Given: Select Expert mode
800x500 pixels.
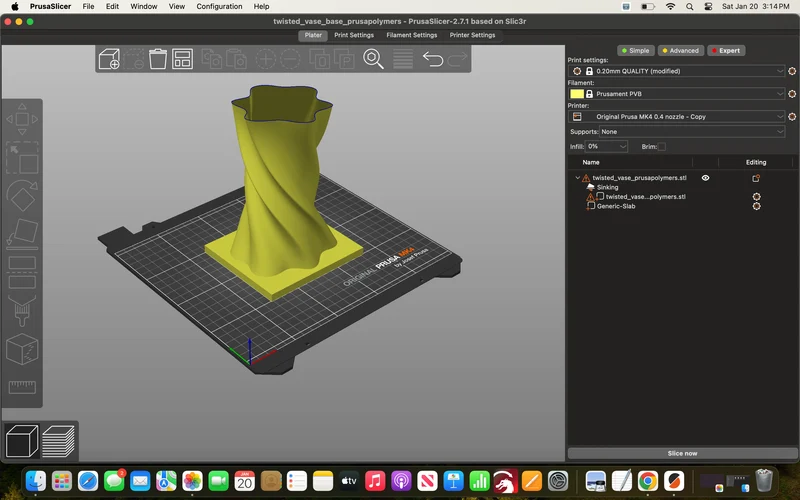Looking at the screenshot, I should pyautogui.click(x=726, y=51).
